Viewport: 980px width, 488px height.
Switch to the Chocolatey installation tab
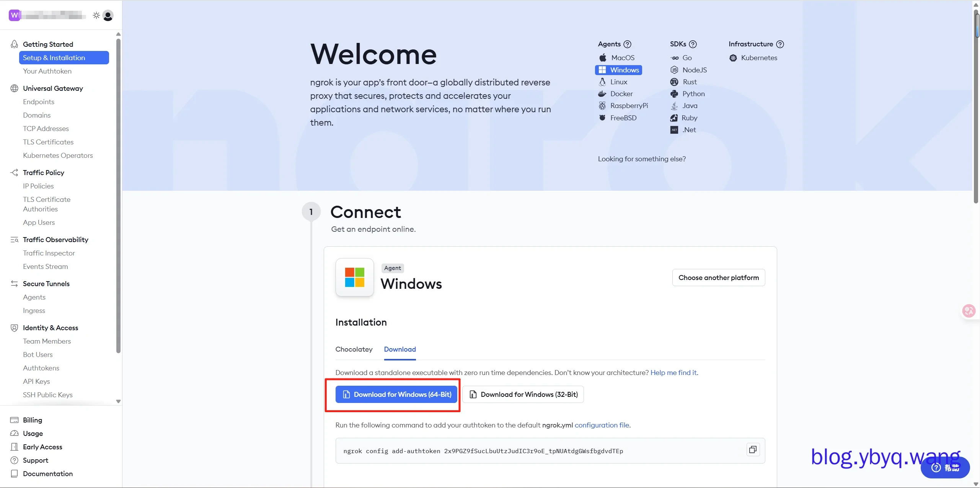coord(354,349)
